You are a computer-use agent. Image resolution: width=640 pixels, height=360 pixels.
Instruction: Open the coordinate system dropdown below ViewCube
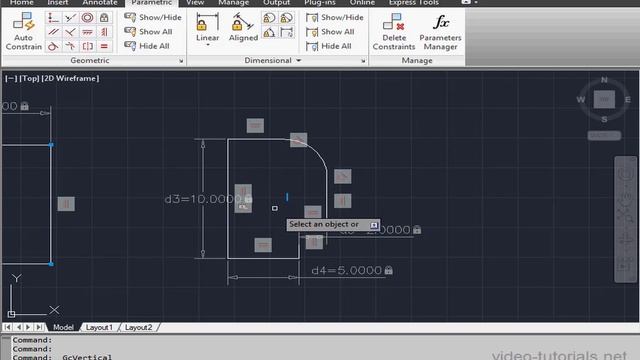604,136
